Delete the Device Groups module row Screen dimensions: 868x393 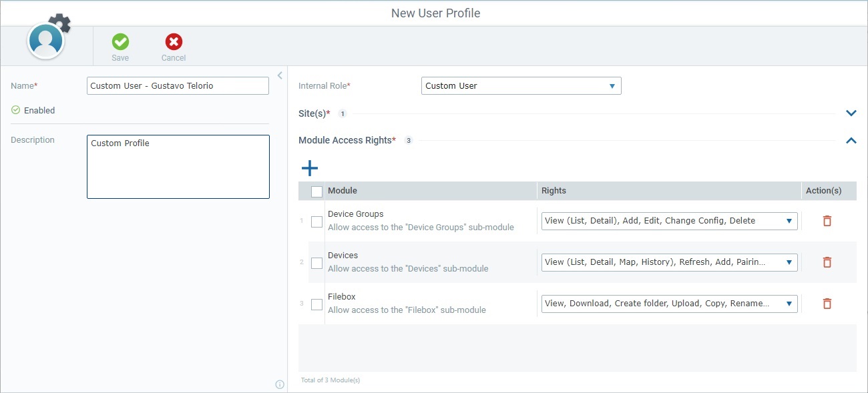click(827, 221)
